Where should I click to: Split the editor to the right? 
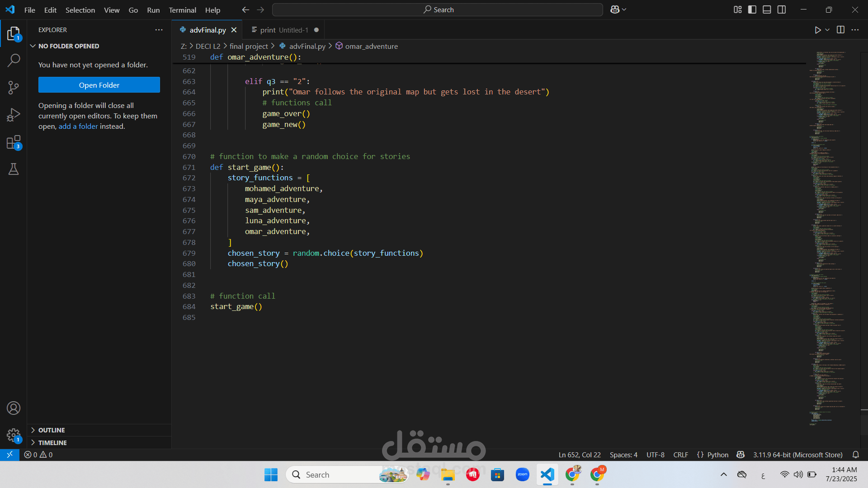[x=840, y=30]
